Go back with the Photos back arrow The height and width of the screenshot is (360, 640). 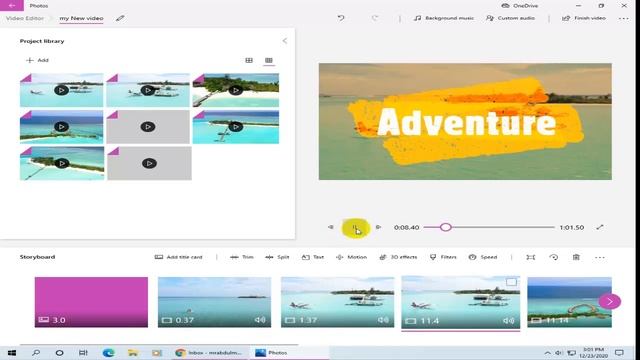[11, 5]
